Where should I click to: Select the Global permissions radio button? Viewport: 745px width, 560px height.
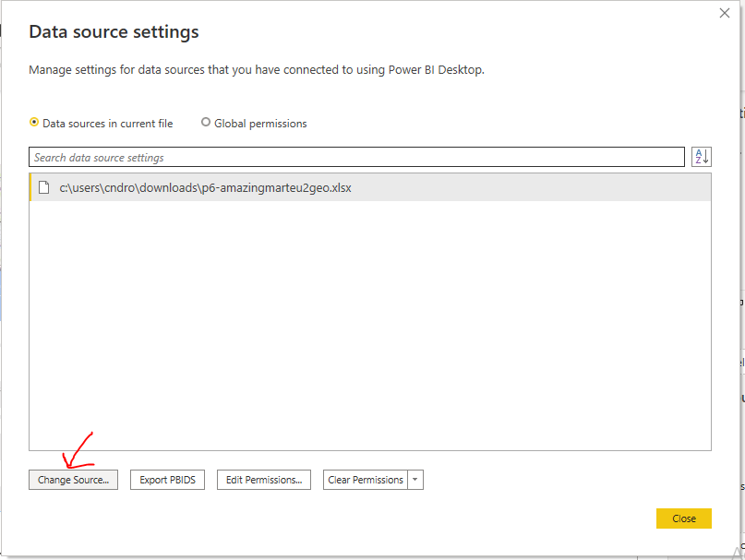click(x=206, y=123)
